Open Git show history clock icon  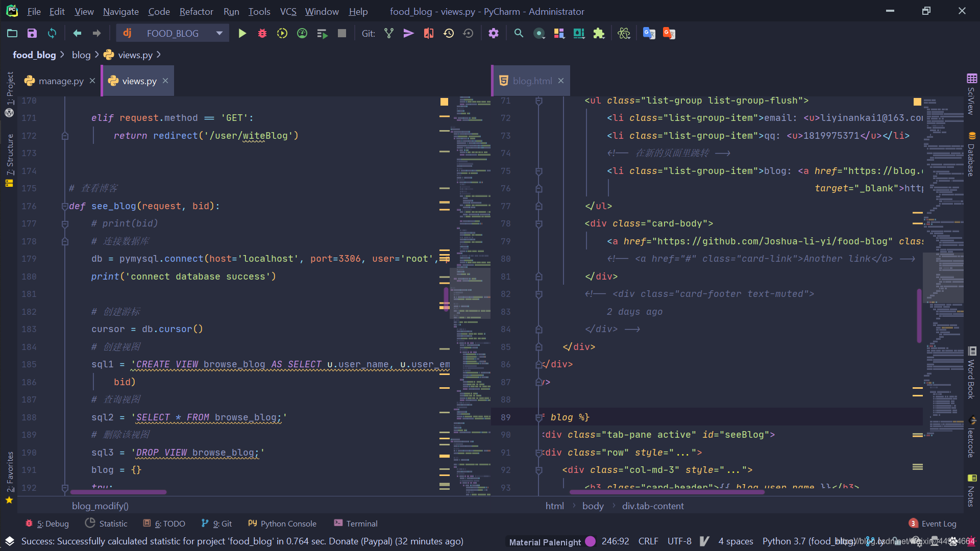pyautogui.click(x=449, y=34)
